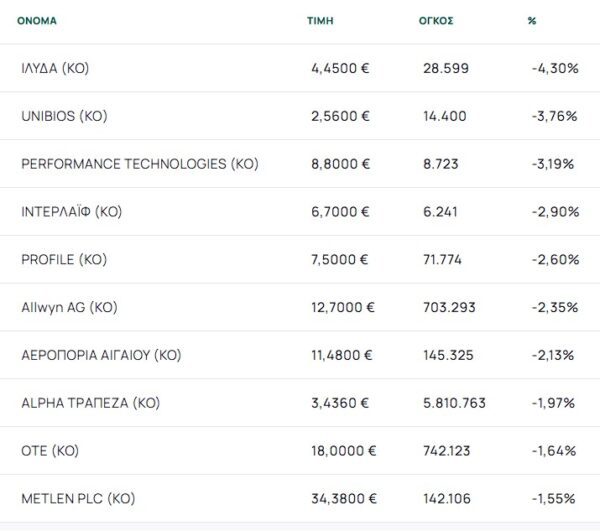
Task: Open the Allwyn AG (ΚΟ) stock
Action: [x=69, y=307]
